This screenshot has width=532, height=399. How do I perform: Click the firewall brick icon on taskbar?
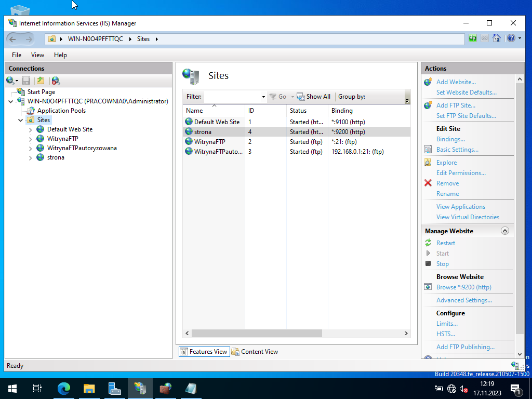point(166,389)
